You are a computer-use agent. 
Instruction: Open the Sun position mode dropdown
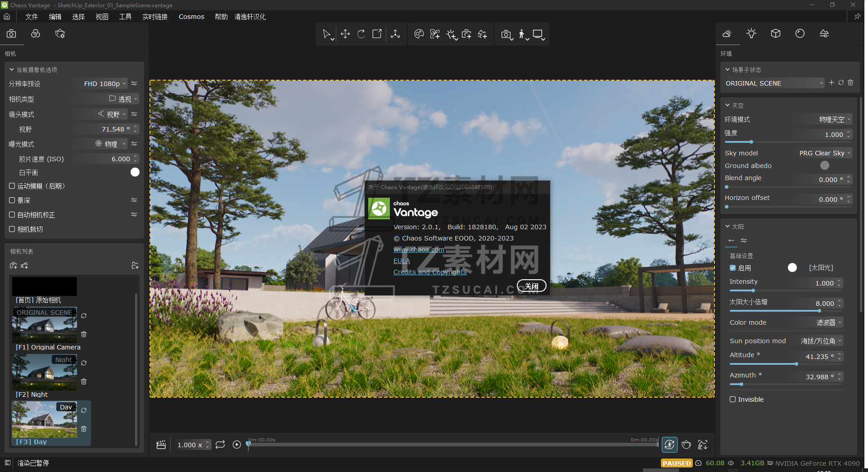coord(821,341)
